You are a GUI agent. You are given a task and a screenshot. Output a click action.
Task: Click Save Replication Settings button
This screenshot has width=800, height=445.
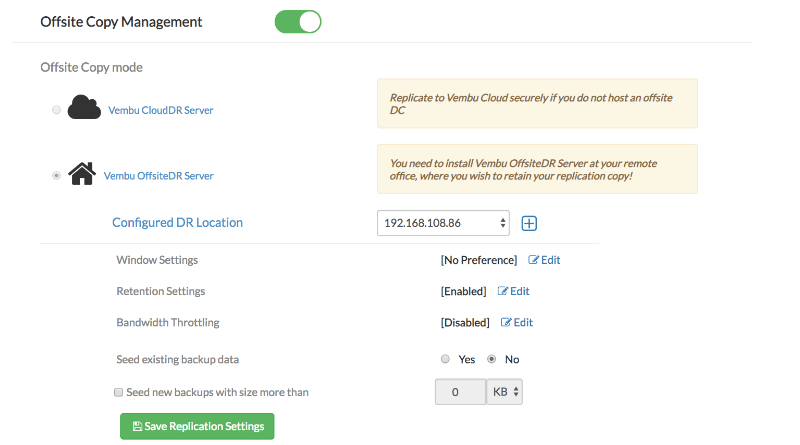tap(197, 427)
